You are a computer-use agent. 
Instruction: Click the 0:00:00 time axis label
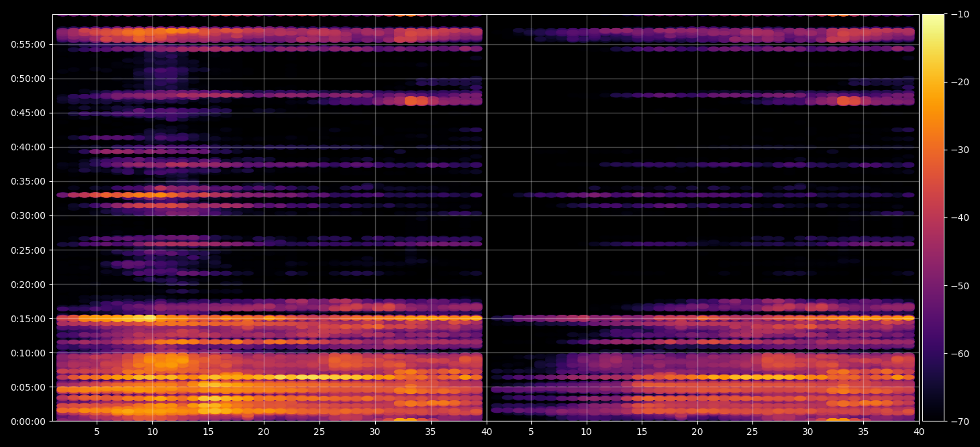click(28, 421)
